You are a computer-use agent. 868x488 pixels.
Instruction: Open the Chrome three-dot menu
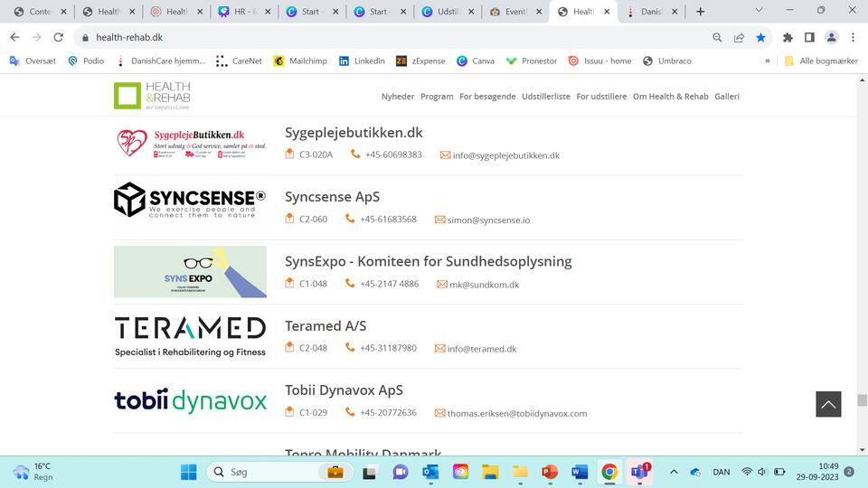coord(853,37)
